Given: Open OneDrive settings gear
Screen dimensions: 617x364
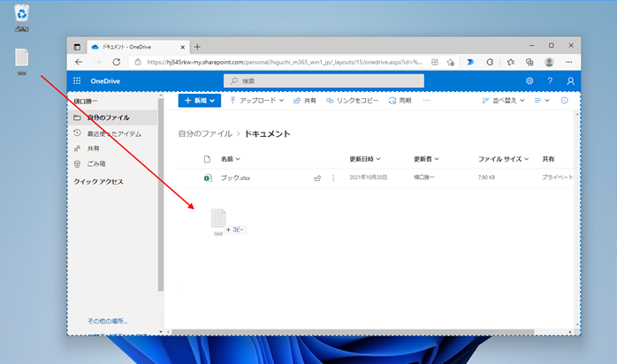Looking at the screenshot, I should 529,81.
